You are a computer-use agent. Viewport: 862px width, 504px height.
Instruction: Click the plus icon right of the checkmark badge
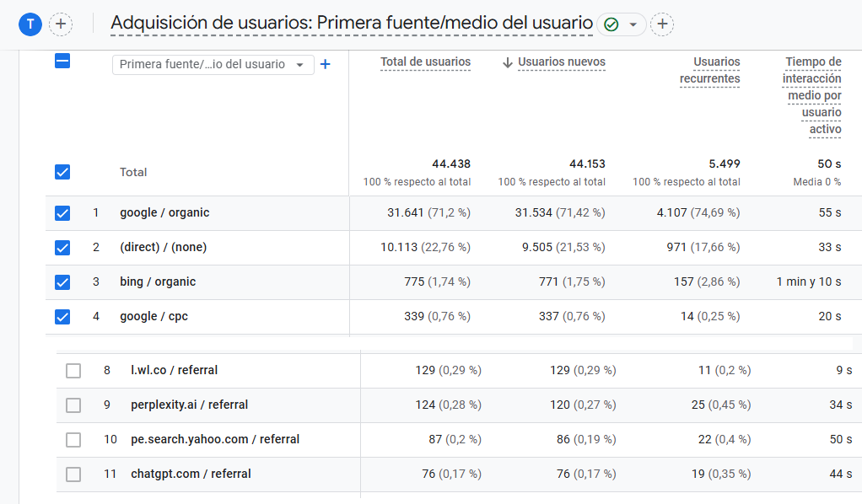tap(662, 24)
